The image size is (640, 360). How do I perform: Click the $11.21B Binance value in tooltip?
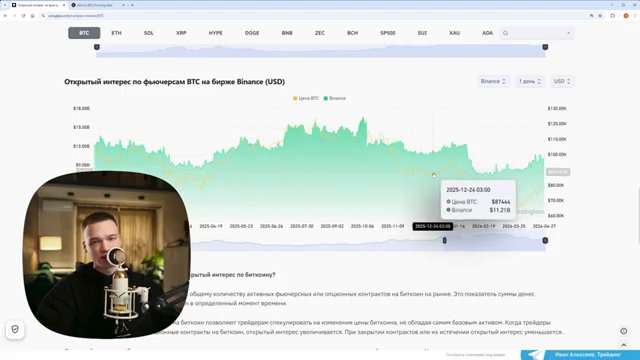tap(500, 210)
